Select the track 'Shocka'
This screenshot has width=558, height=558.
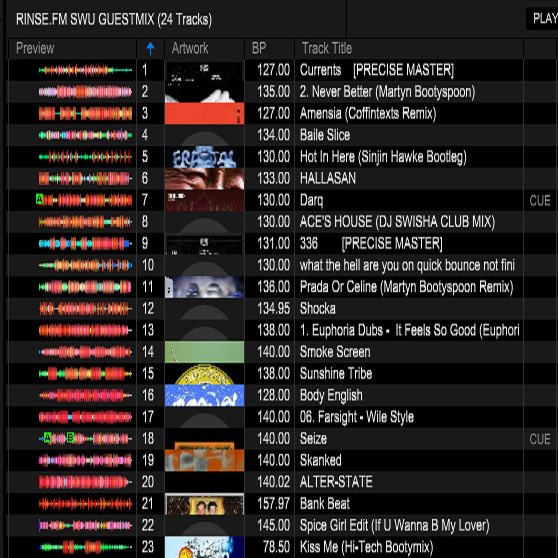(x=317, y=309)
